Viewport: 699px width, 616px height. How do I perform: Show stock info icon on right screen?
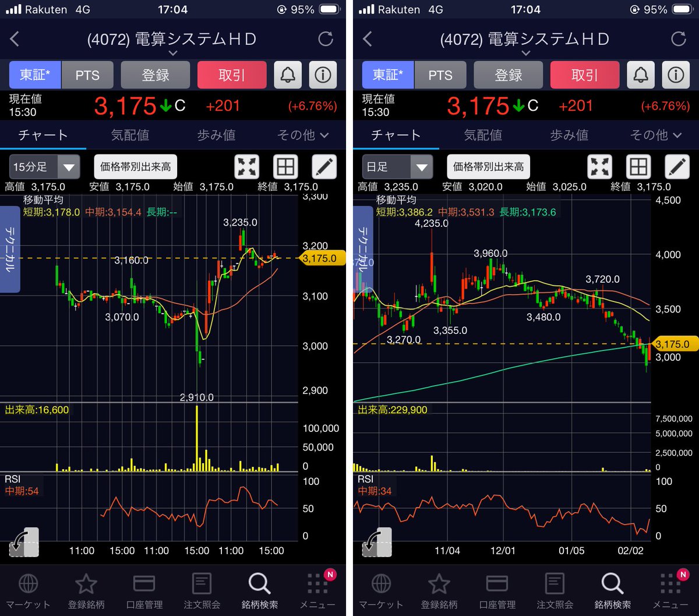(676, 75)
